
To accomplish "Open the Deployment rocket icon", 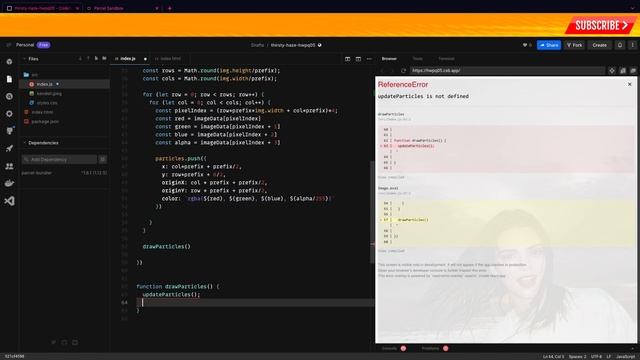I will (9, 149).
